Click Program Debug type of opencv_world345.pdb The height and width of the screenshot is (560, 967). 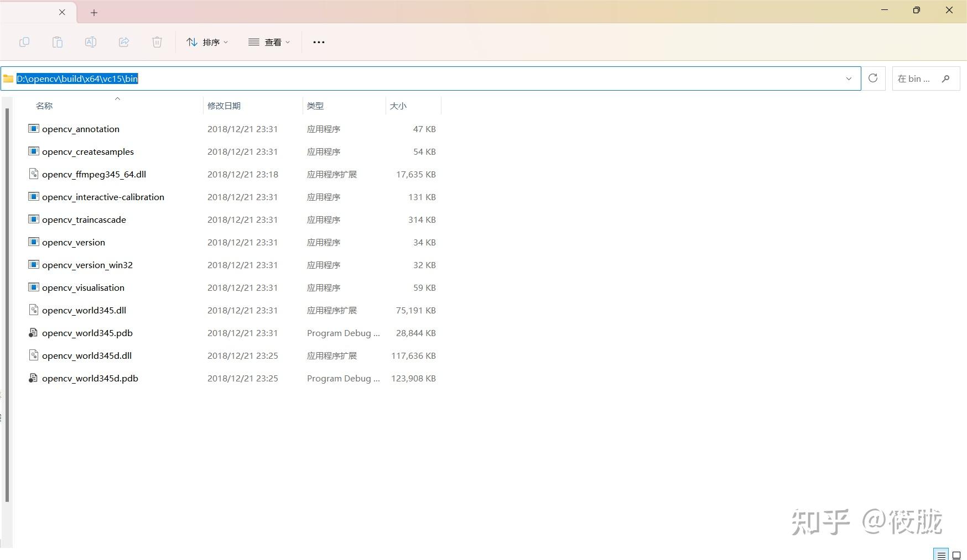(x=344, y=333)
